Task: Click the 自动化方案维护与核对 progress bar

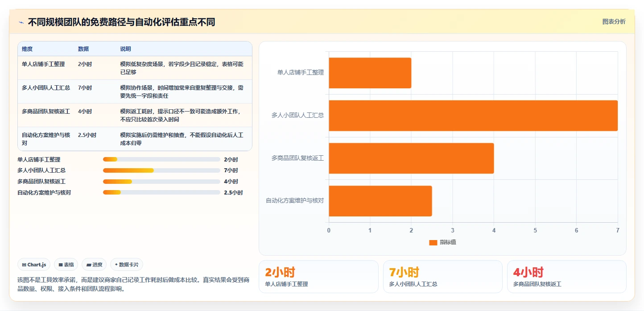Action: click(161, 192)
